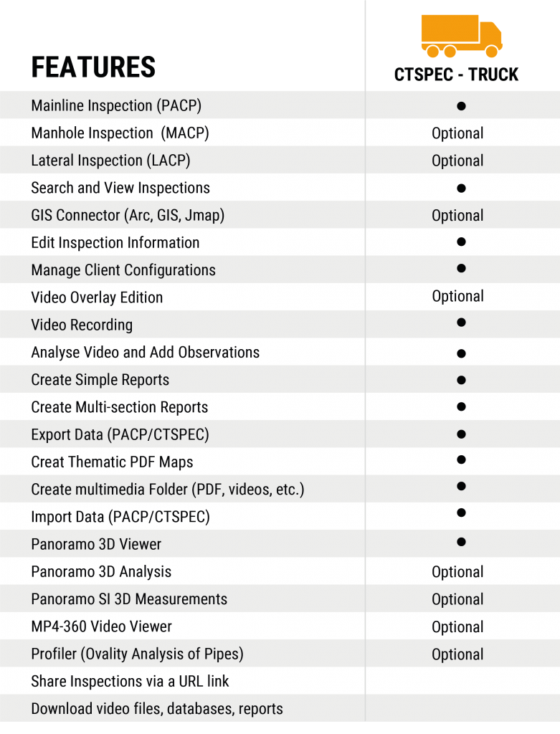
Task: Select the dot for Edit Inspection Information
Action: tap(461, 242)
